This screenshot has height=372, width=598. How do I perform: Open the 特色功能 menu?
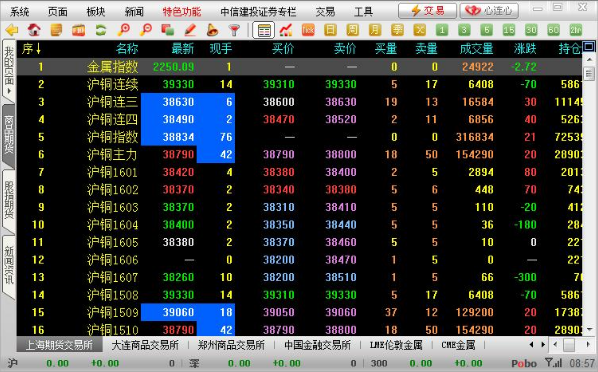click(x=182, y=12)
